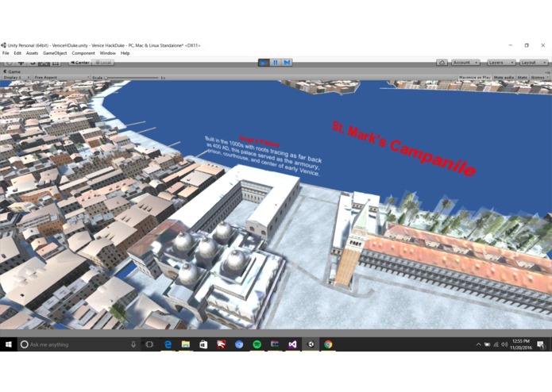Screen dimensions: 552x392
Task: Click the blue circular taskbar app icon
Action: [x=239, y=344]
